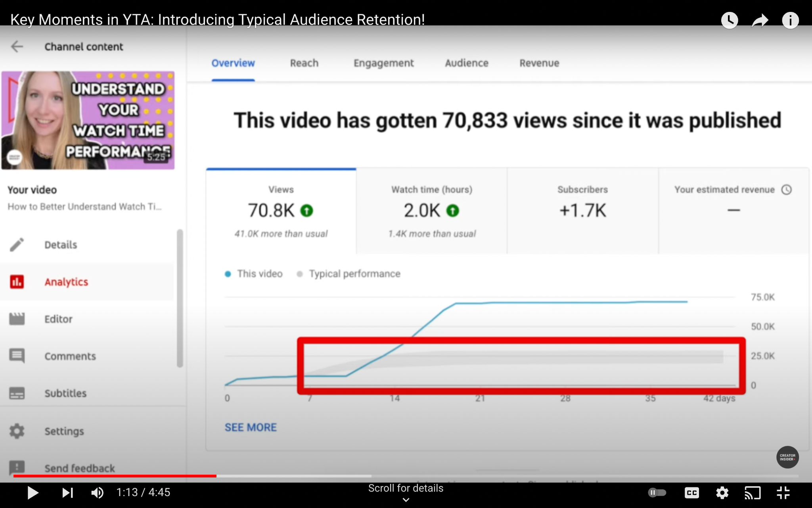Skip to the next video
The height and width of the screenshot is (508, 812).
tap(67, 493)
